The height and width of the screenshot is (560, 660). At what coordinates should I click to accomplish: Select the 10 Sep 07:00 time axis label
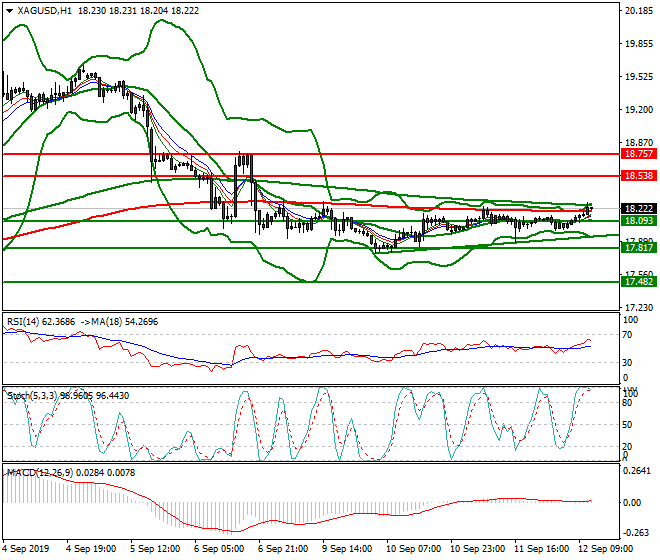click(x=413, y=549)
